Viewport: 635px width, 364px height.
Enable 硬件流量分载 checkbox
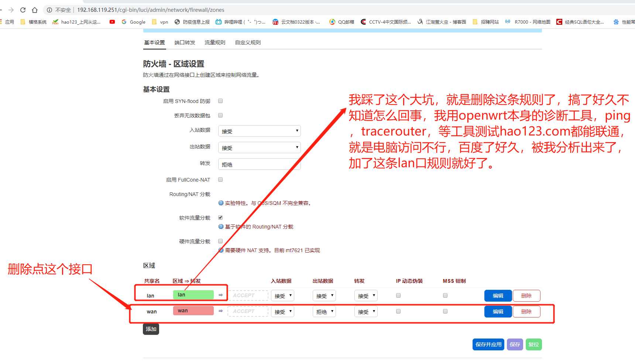(220, 241)
